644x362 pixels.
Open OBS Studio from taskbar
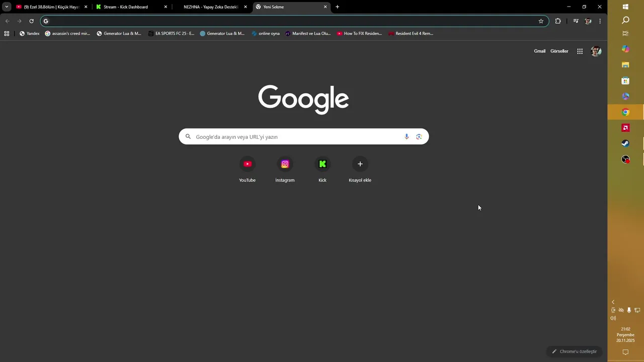[x=625, y=159]
